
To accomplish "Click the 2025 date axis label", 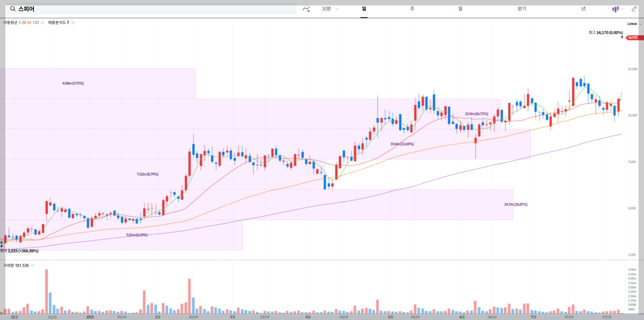I will pyautogui.click(x=90, y=317).
